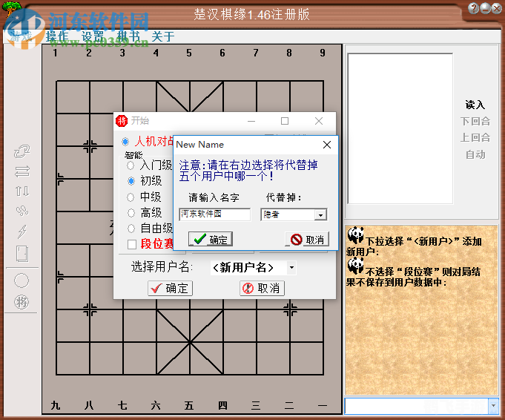505x420 pixels.
Task: Click the bottom-right text input box
Action: pyautogui.click(x=417, y=406)
